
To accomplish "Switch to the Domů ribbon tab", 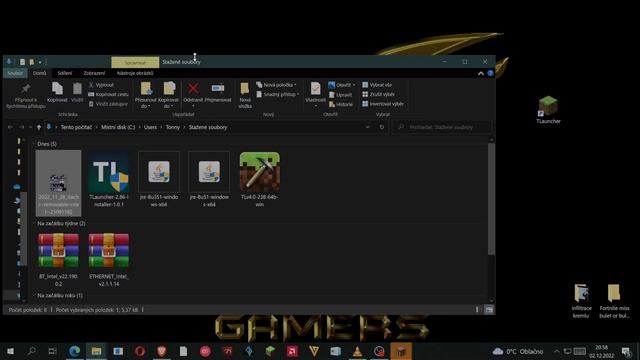I will (40, 73).
